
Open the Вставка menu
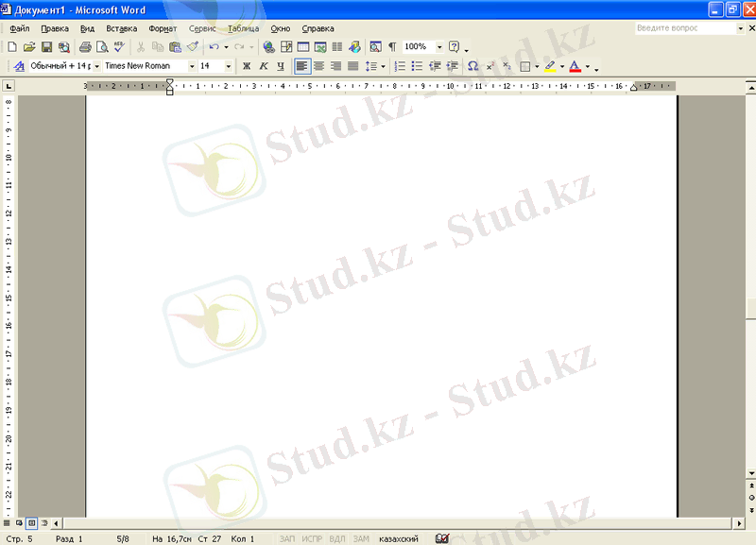122,28
